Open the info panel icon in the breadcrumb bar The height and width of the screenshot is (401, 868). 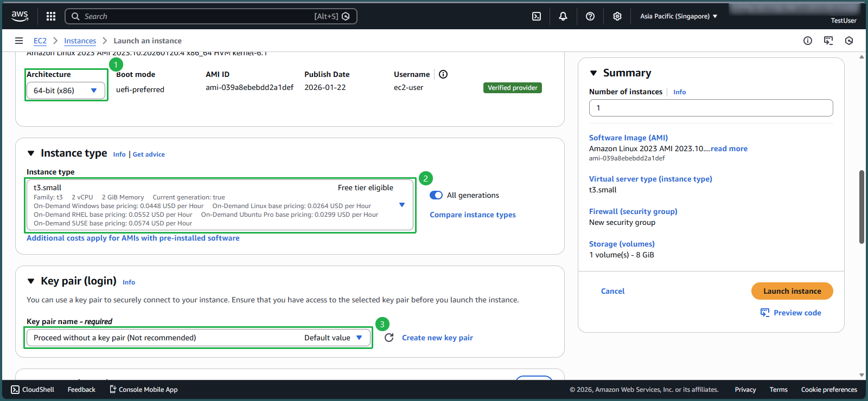[x=808, y=41]
